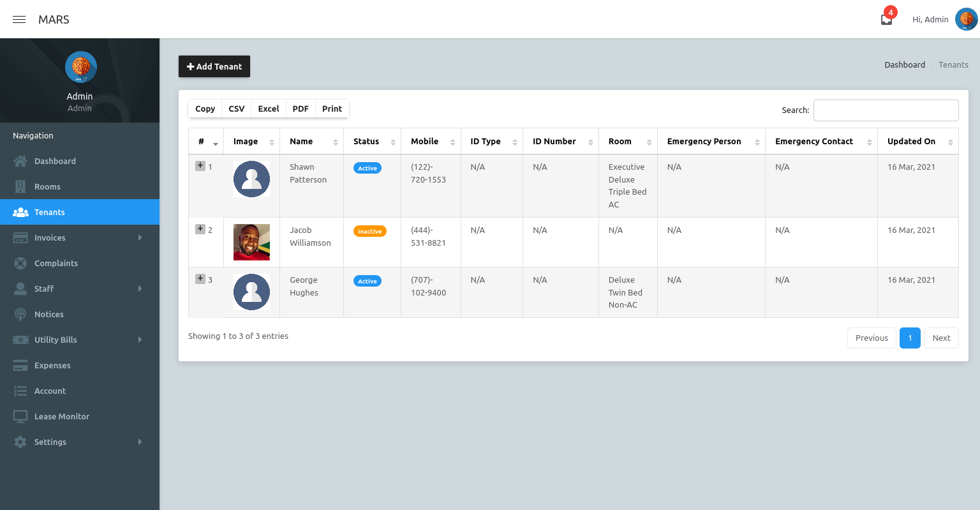The height and width of the screenshot is (510, 980).
Task: Open the Utility Bills menu entry
Action: pos(57,340)
